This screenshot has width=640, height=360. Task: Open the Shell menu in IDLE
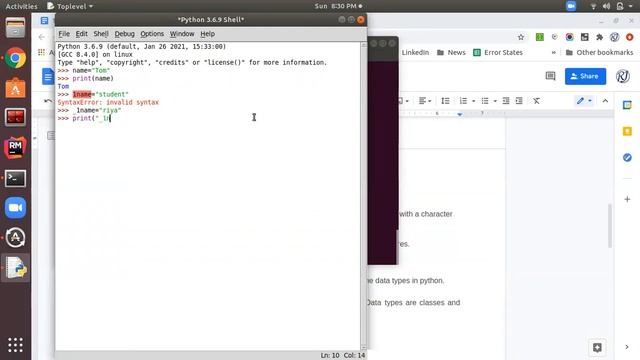101,34
